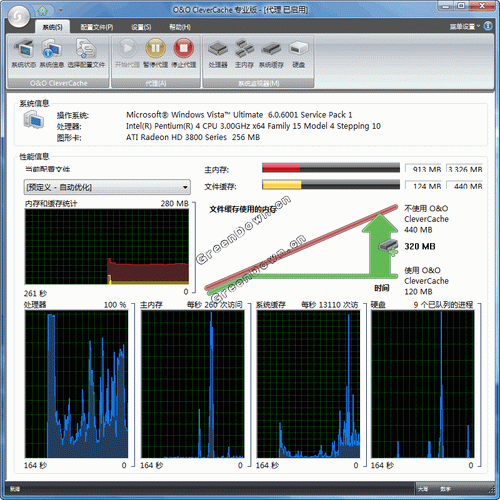Switch to the 设置(S) ribbon tab
Viewport: 500px width, 500px height.
point(141,27)
